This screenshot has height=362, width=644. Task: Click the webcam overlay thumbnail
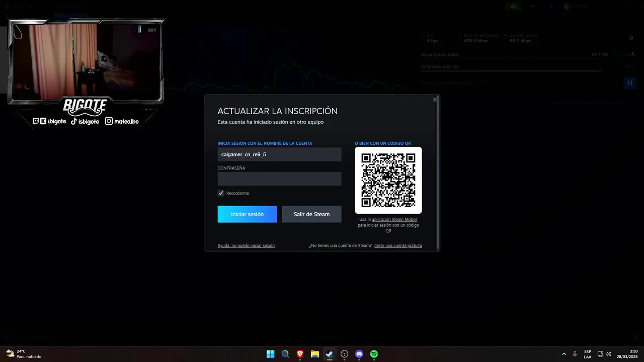pyautogui.click(x=86, y=61)
